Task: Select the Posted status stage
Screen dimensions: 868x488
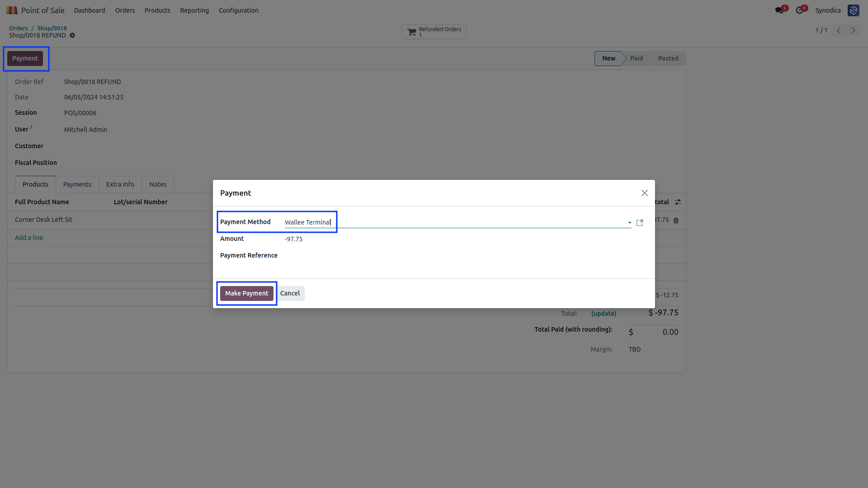Action: tap(668, 58)
